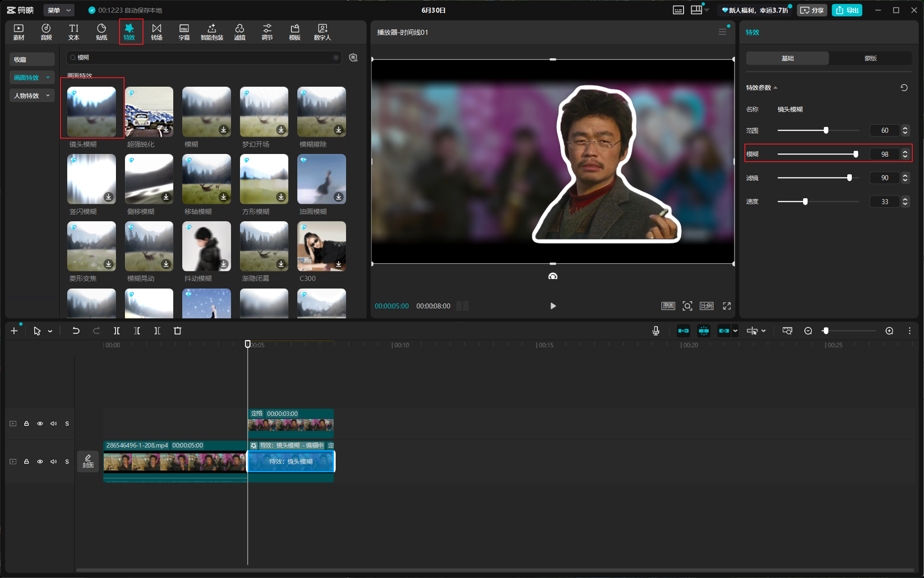The image size is (924, 578).
Task: Click the 分享 share button
Action: point(812,10)
